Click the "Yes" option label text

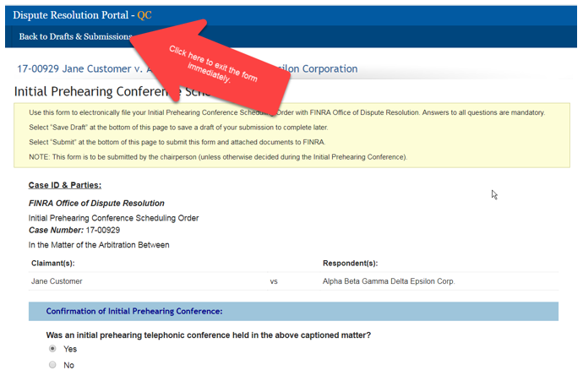coord(70,349)
